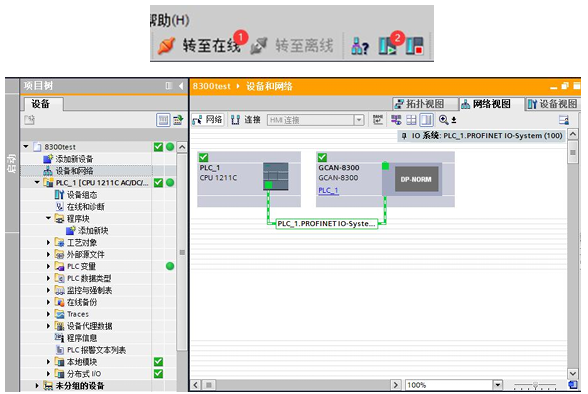The image size is (588, 394).
Task: Toggle the green checkbox above PLC_1 device
Action: (204, 157)
